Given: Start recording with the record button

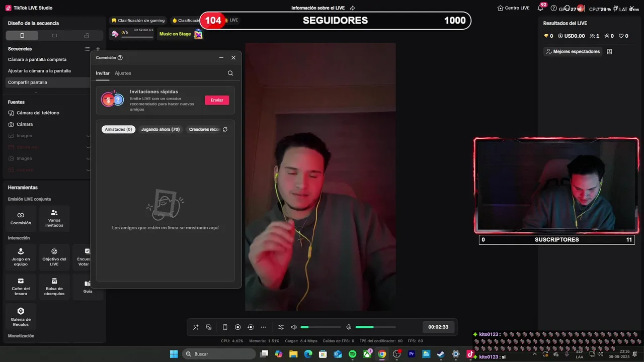Looking at the screenshot, I should click(x=238, y=327).
